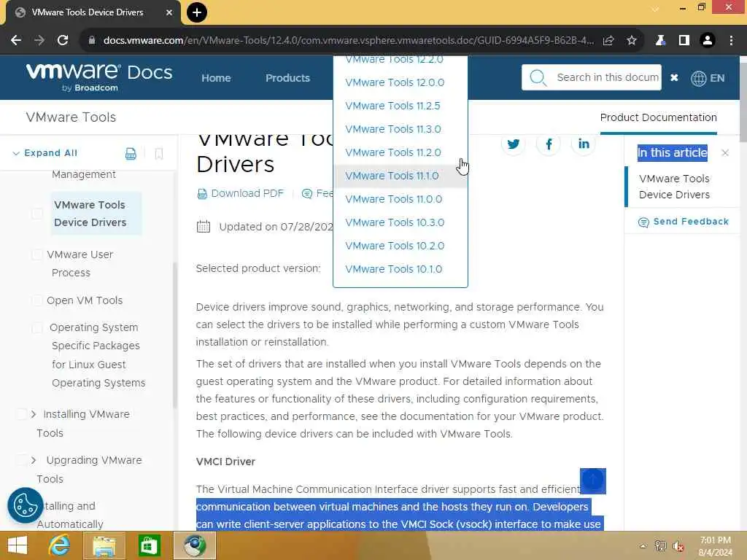The width and height of the screenshot is (747, 560).
Task: Check the box next to Open VM Tools
Action: coord(36,300)
